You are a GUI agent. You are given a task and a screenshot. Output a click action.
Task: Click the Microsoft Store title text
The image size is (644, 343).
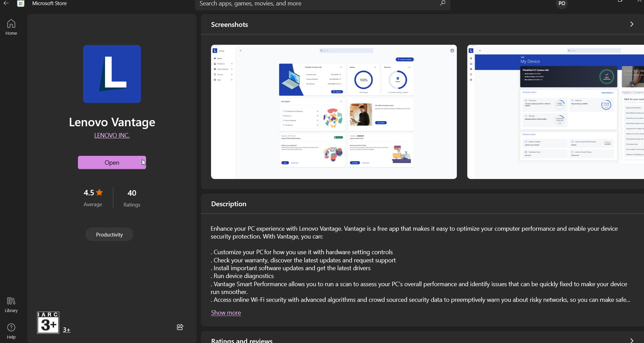pos(49,3)
